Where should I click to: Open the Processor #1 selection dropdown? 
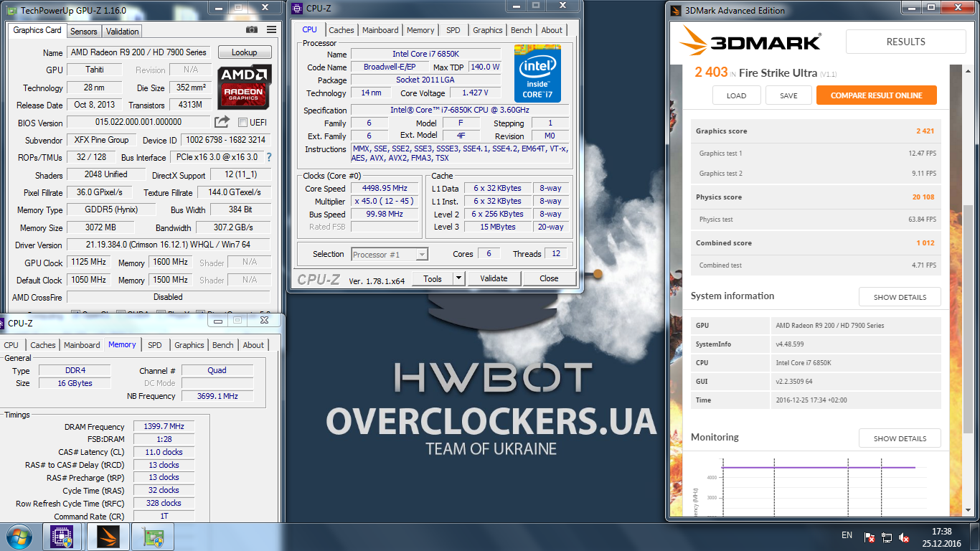click(390, 255)
